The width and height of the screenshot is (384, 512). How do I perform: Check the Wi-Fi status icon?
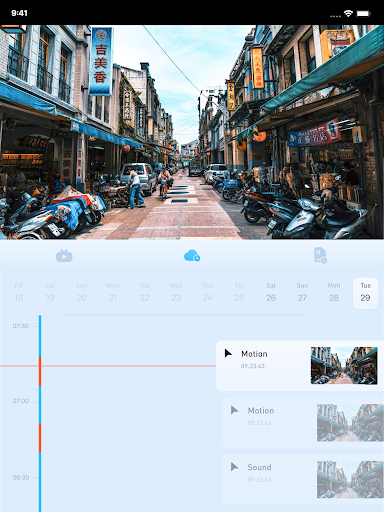click(x=348, y=13)
